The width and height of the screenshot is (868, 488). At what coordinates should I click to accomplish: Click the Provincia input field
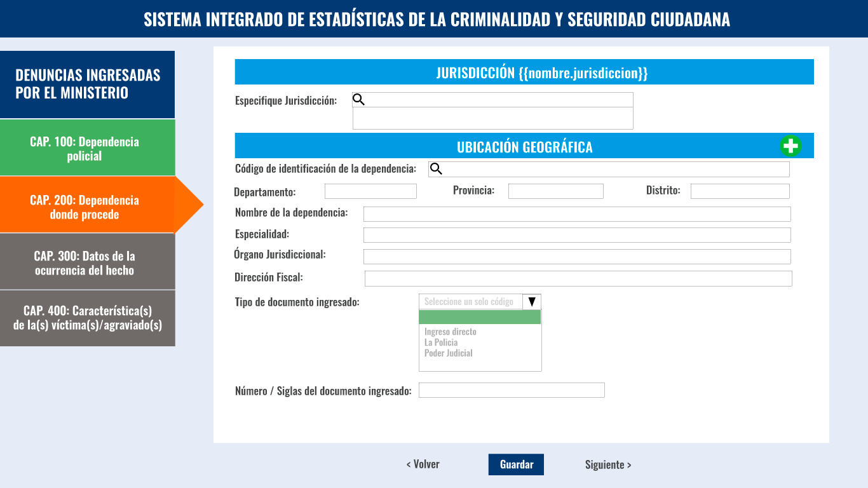[556, 191]
